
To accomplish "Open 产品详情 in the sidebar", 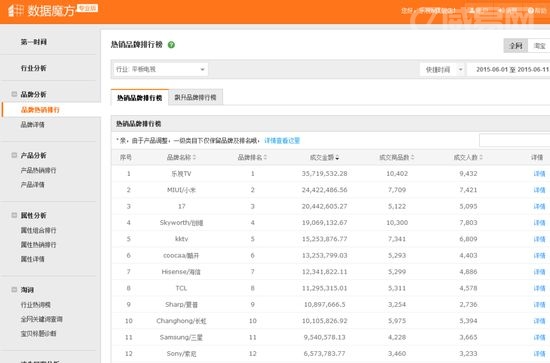I will (33, 184).
